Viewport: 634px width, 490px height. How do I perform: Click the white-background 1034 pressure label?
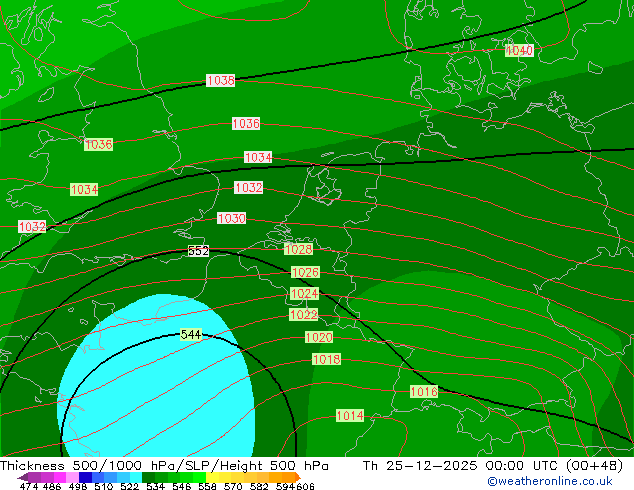258,157
